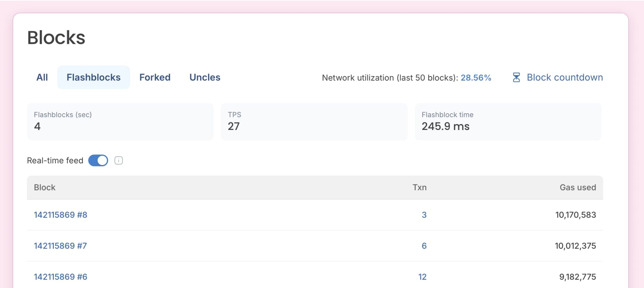Open block 142115869 #6
This screenshot has width=644, height=288.
(x=61, y=277)
